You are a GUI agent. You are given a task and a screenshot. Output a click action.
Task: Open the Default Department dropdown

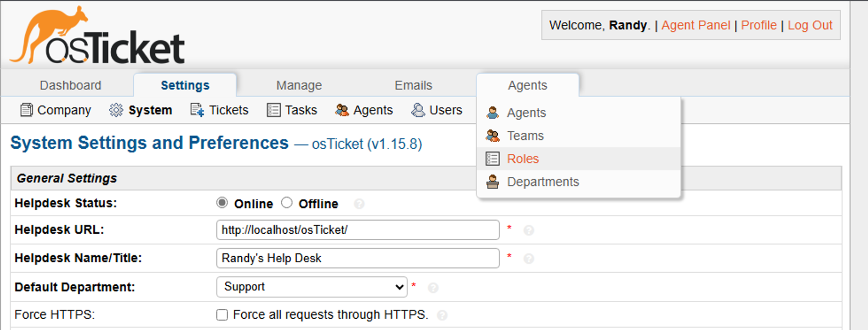click(312, 287)
